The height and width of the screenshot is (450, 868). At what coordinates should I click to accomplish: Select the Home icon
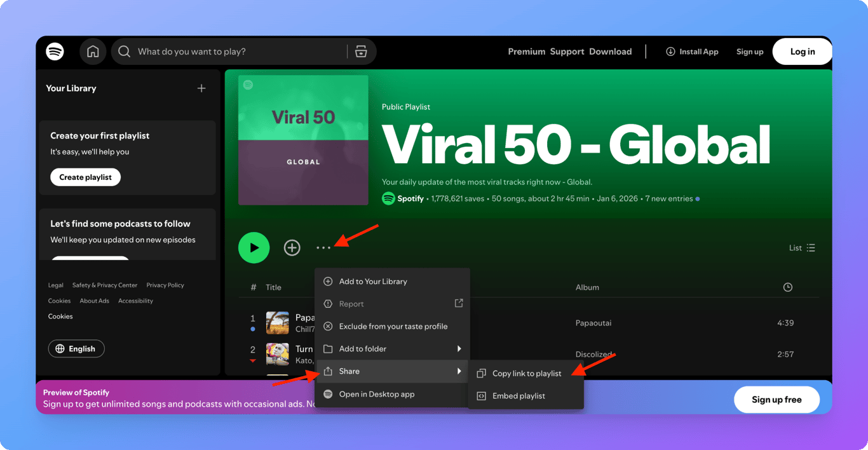[x=93, y=51]
